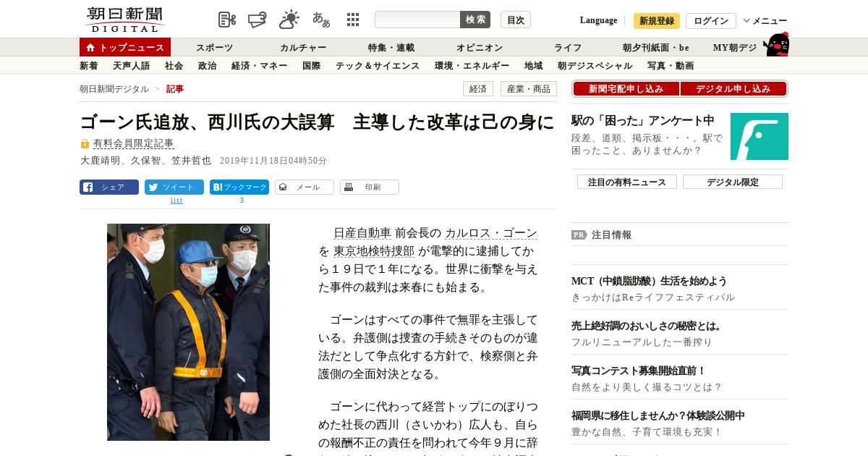The width and height of the screenshot is (868, 456).
Task: Expand the メニュー dropdown
Action: pyautogui.click(x=765, y=20)
